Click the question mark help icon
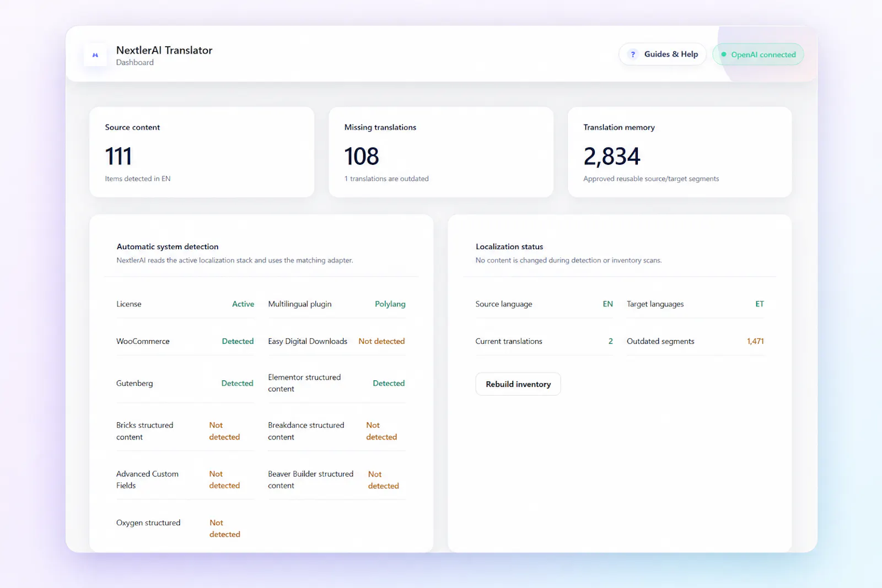This screenshot has height=588, width=882. tap(633, 54)
